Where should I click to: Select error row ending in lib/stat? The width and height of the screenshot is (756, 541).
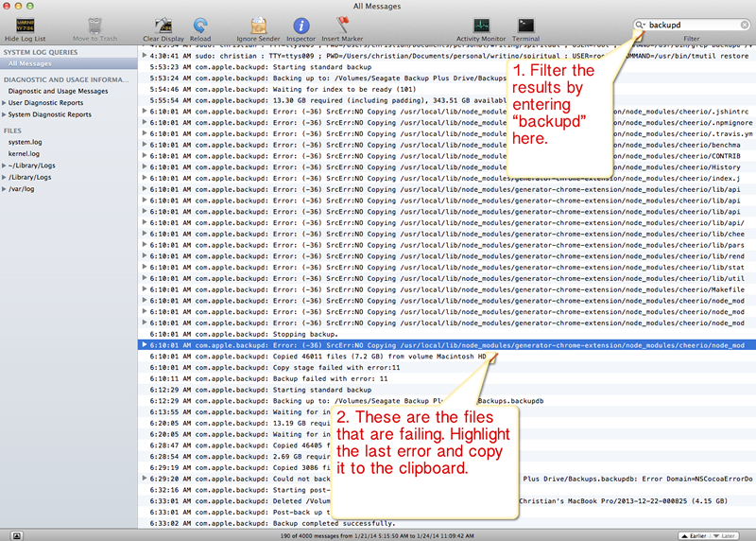(446, 268)
